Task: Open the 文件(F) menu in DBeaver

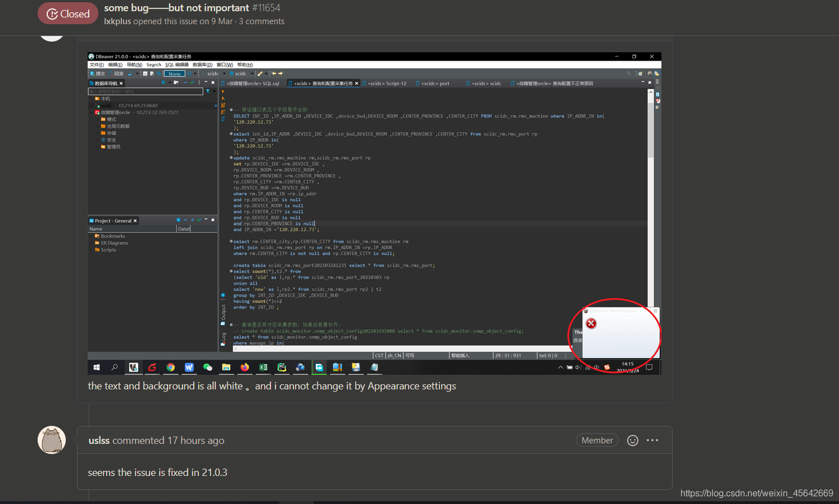Action: [97, 65]
